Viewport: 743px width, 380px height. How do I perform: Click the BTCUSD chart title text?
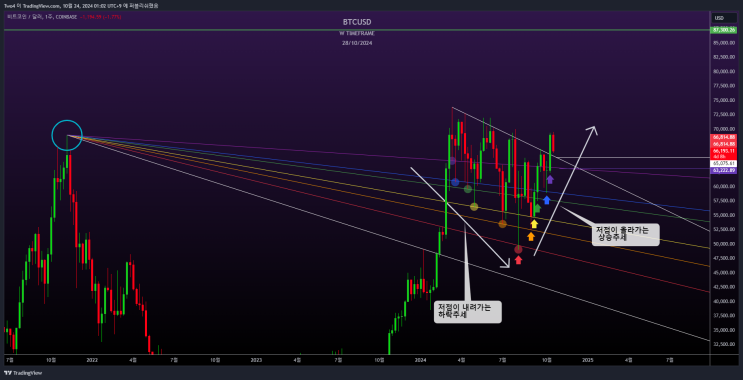click(x=357, y=22)
